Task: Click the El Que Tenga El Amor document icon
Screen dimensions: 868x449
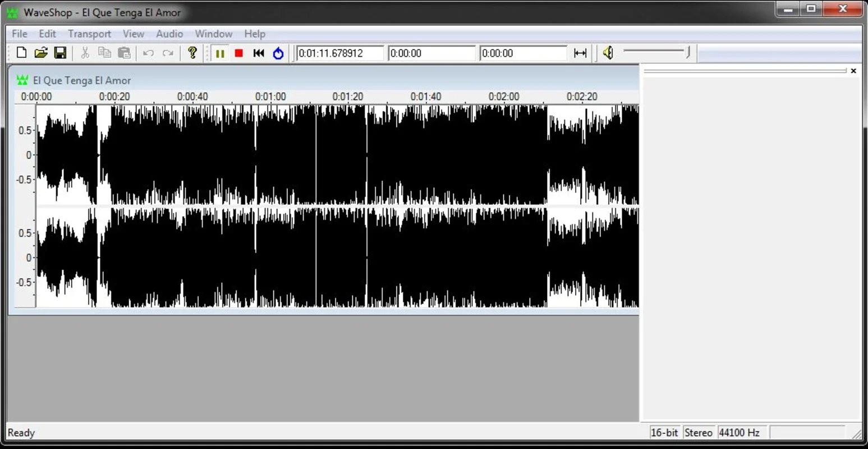Action: point(22,80)
